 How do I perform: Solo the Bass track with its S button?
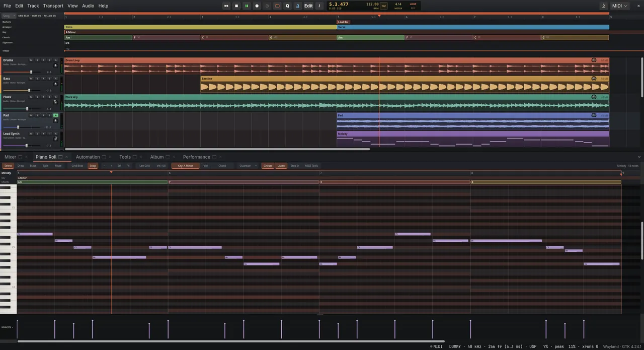pos(37,79)
